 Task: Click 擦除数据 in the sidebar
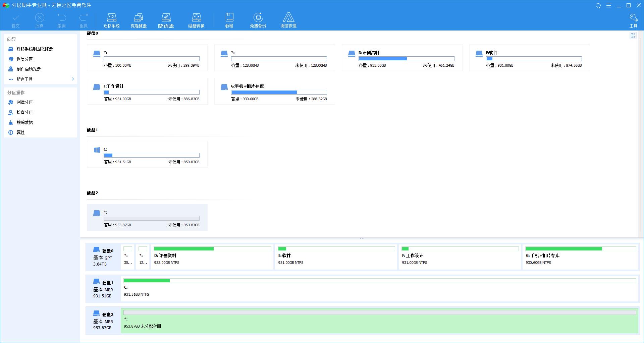pos(24,122)
